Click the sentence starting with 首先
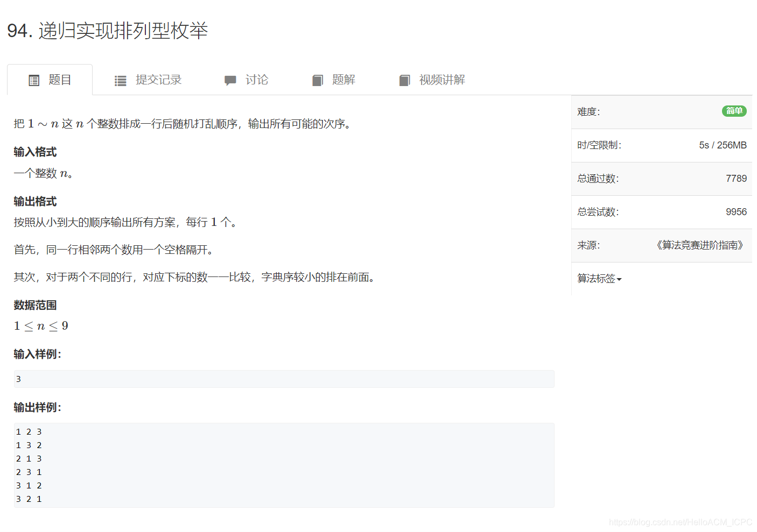Image resolution: width=757 pixels, height=532 pixels. point(115,250)
